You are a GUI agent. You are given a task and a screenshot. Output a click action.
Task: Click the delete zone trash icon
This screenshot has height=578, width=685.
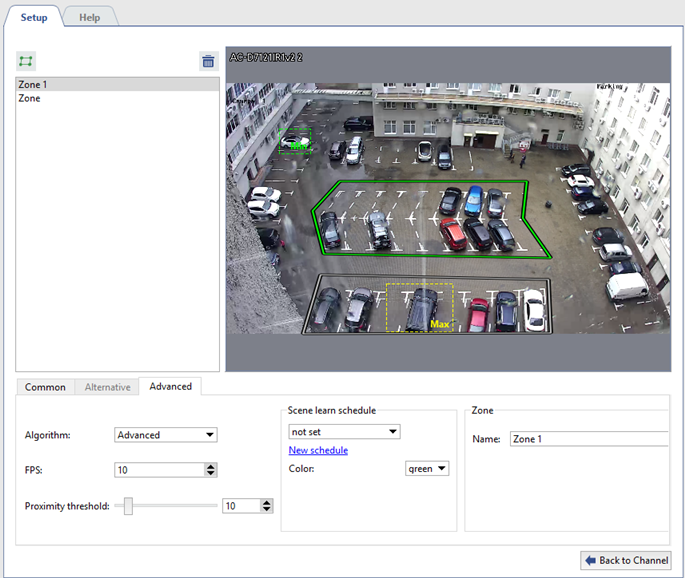click(208, 61)
